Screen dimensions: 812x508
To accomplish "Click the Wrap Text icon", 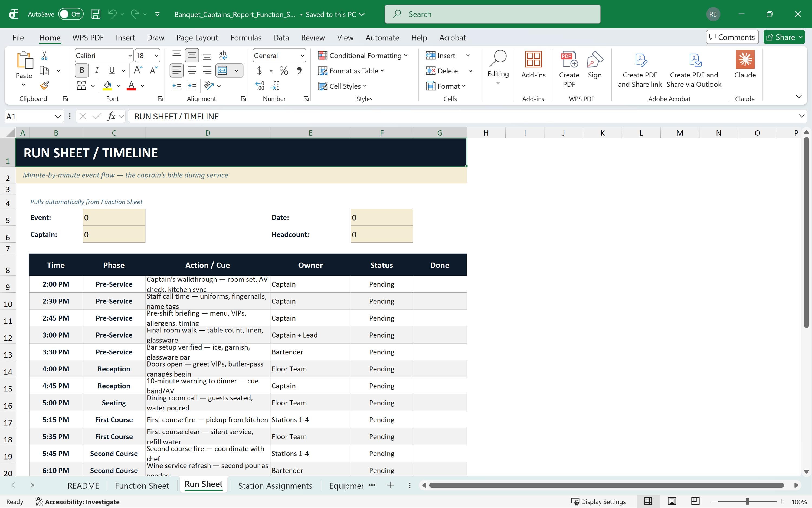I will coord(223,55).
